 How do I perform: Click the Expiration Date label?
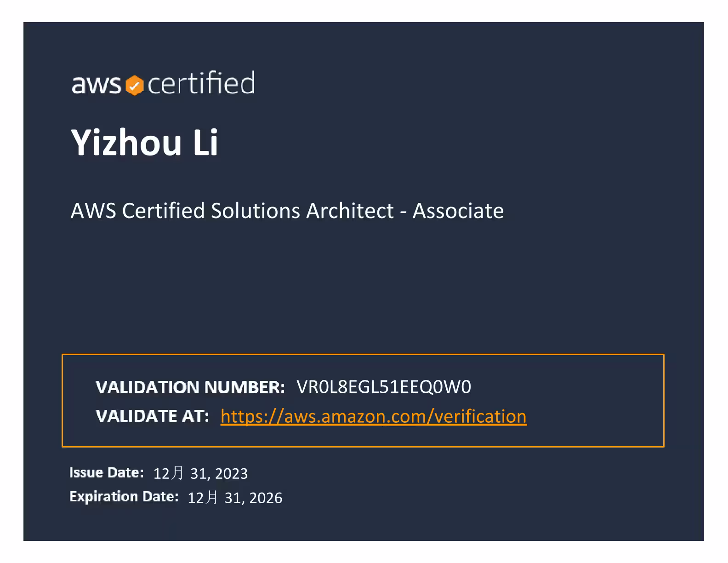click(x=124, y=497)
